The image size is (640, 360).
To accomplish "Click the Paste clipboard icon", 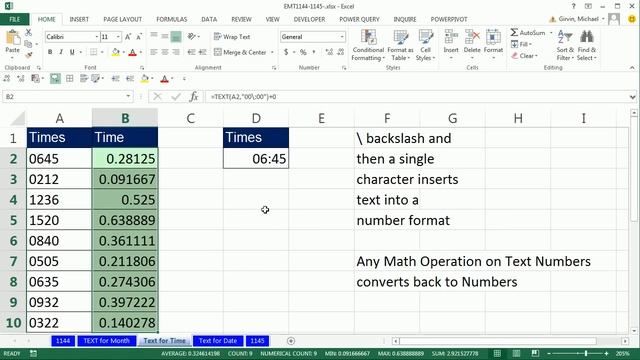I will pyautogui.click(x=12, y=38).
